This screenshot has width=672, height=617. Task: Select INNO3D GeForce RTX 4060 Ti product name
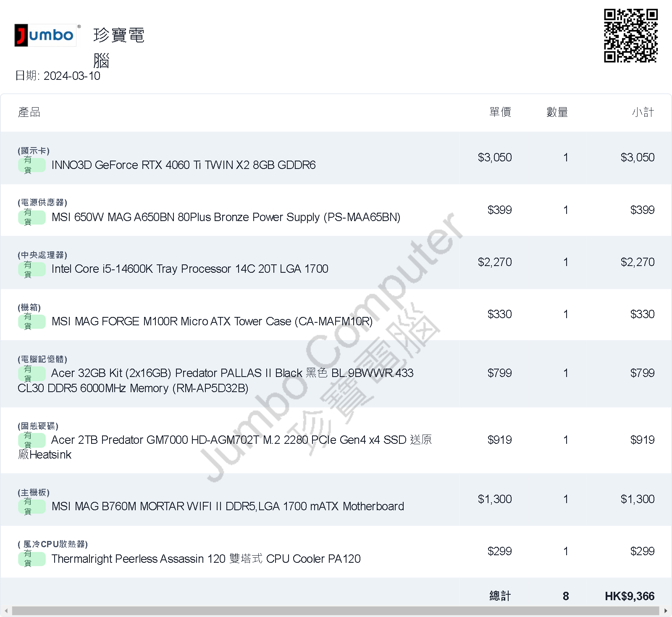pyautogui.click(x=184, y=165)
